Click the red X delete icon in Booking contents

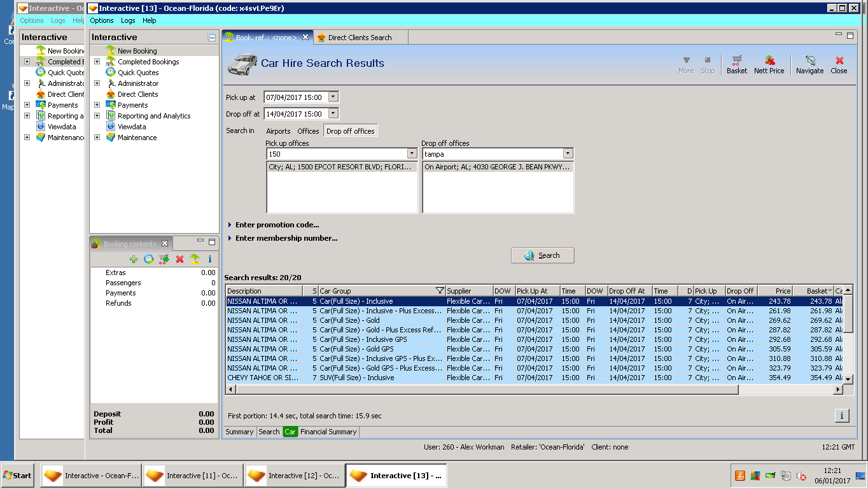[x=179, y=259]
